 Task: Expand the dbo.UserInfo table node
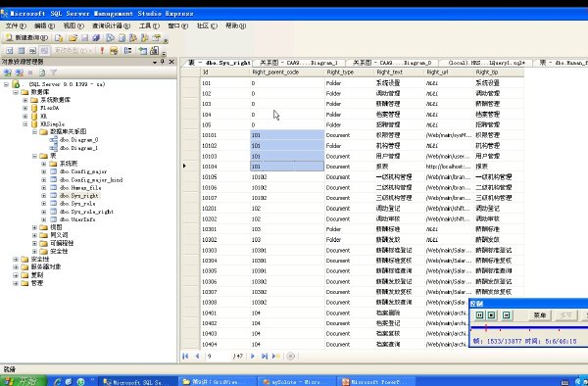point(44,219)
